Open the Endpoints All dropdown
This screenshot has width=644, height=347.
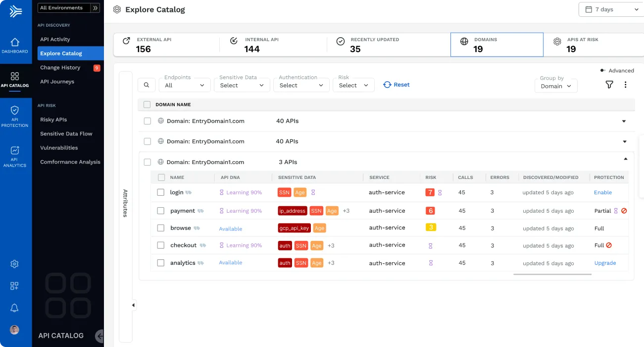[x=184, y=85]
